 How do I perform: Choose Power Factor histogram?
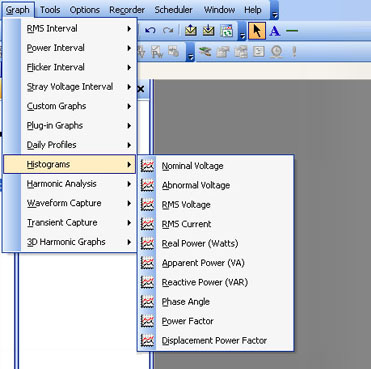coord(216,321)
